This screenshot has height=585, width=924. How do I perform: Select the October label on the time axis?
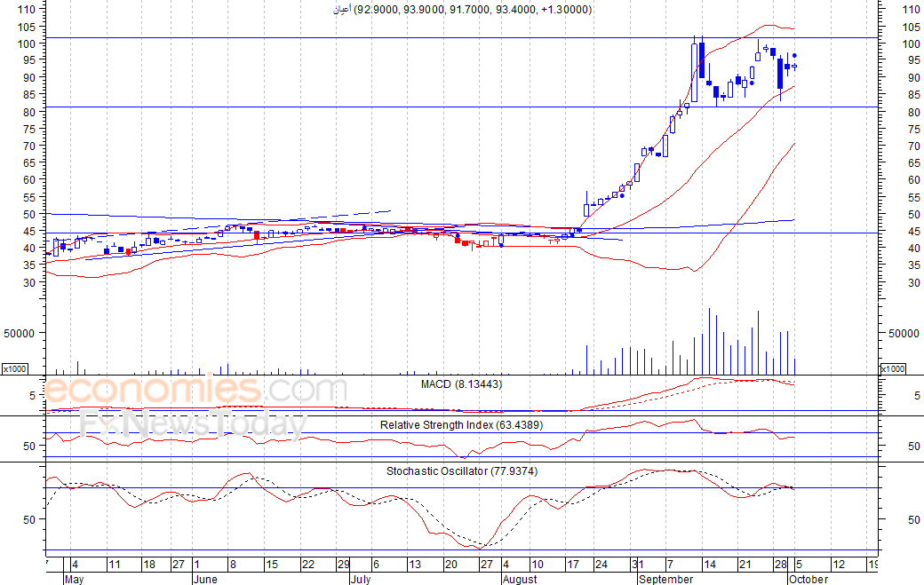pos(808,579)
